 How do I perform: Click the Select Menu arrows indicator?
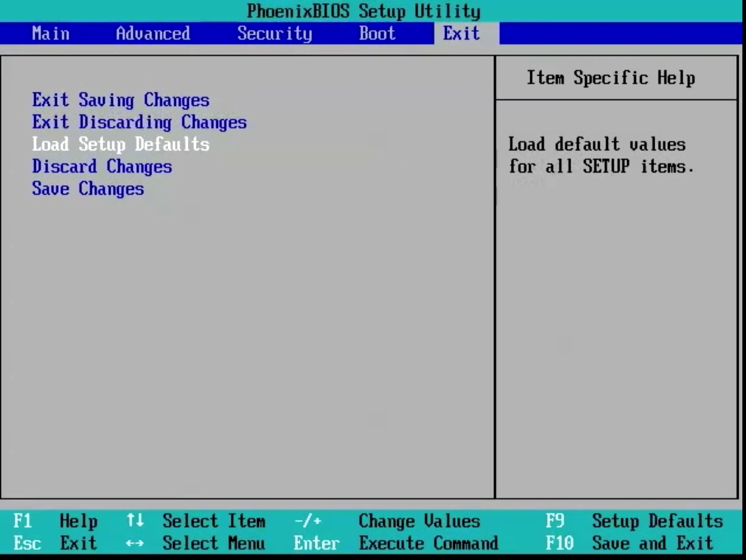point(200,543)
